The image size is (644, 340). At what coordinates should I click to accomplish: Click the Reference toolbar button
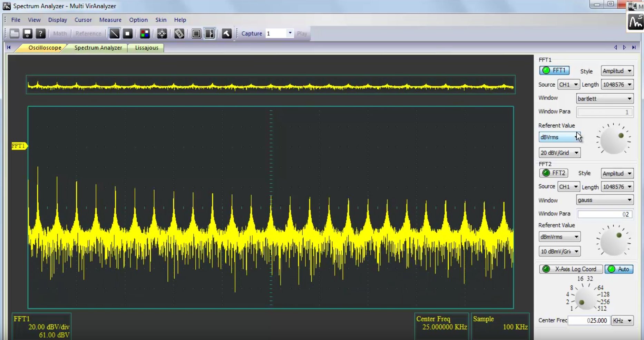tap(88, 33)
